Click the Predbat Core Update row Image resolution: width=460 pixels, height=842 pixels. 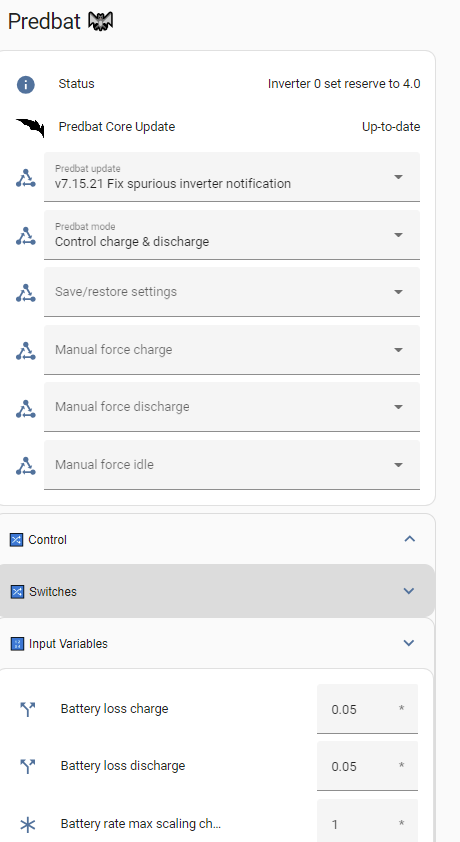[x=218, y=127]
